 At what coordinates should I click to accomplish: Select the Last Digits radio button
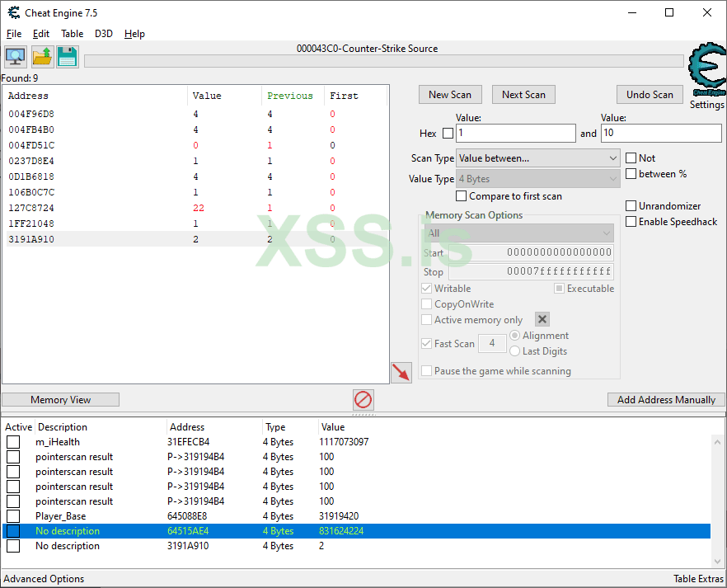[514, 351]
